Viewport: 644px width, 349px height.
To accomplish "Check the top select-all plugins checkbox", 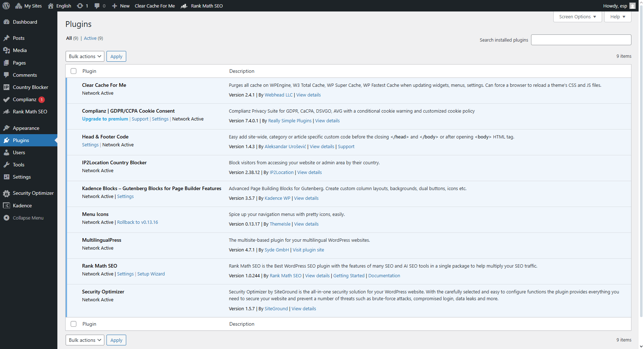I will (x=74, y=71).
